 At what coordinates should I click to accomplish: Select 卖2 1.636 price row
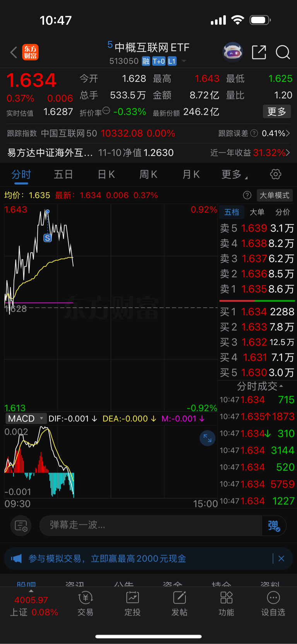pyautogui.click(x=257, y=274)
